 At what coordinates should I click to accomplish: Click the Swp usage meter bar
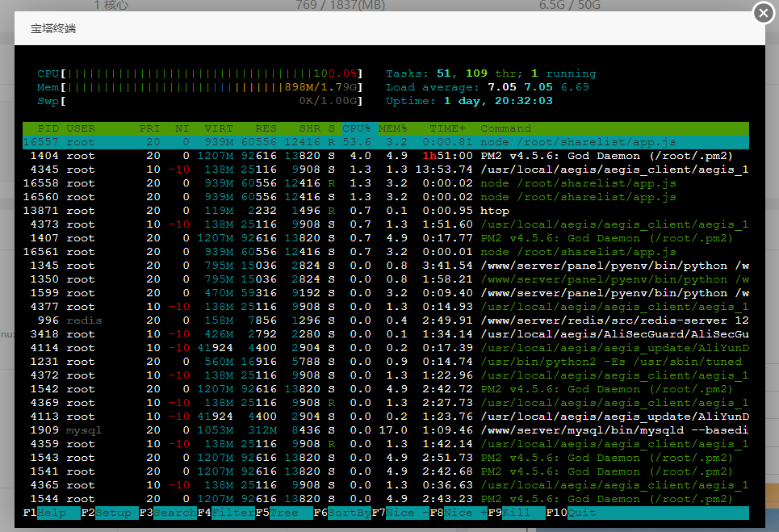(x=200, y=101)
